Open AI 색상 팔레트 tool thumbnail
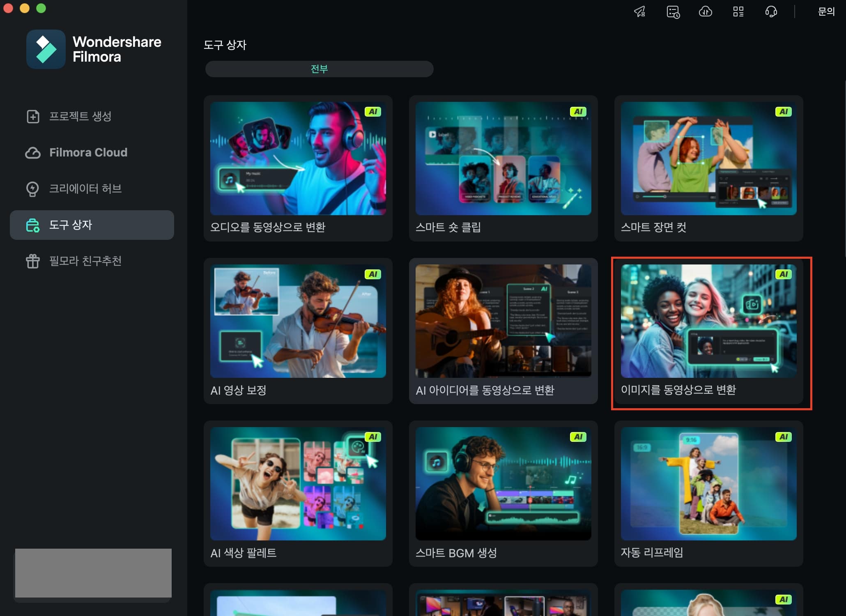The image size is (846, 616). click(x=298, y=484)
